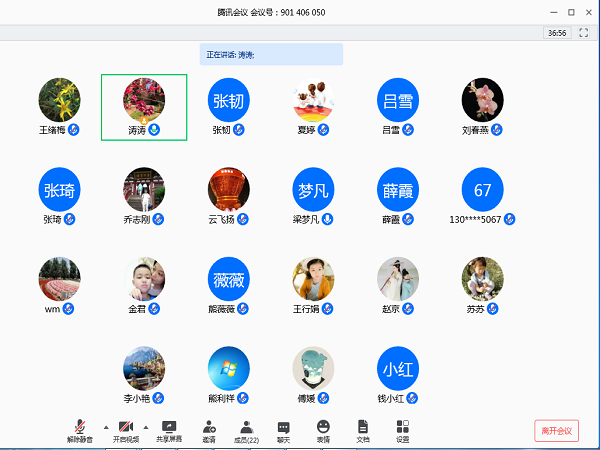
Task: Open the emoji reactions icon
Action: [x=323, y=431]
